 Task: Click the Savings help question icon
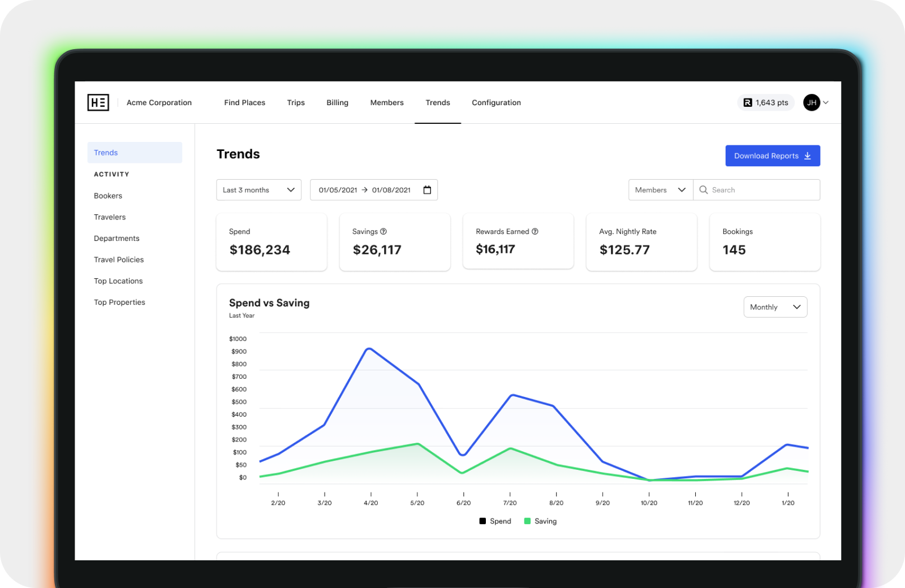tap(383, 231)
